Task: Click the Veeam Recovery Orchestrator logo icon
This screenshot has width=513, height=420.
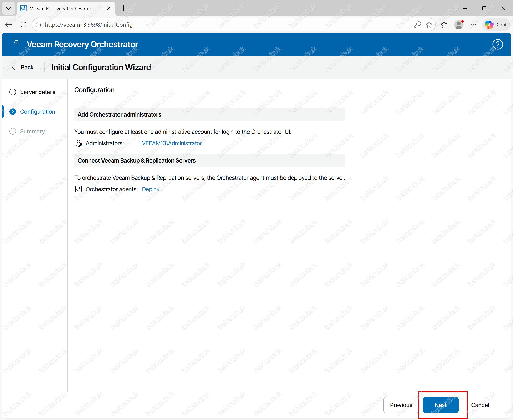Action: 16,42
